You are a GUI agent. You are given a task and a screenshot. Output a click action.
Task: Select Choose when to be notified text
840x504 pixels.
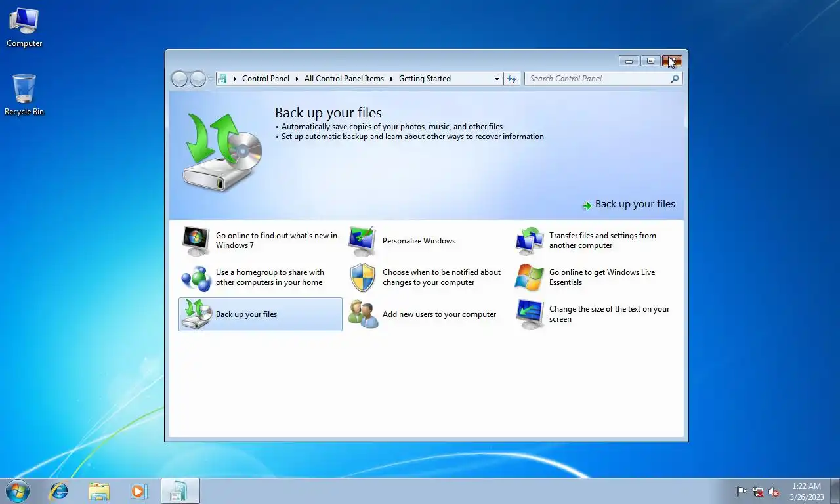point(442,277)
